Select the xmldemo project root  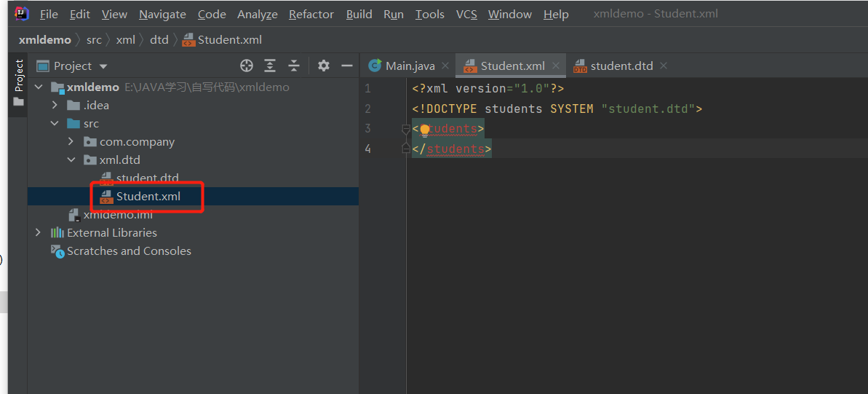point(194,87)
